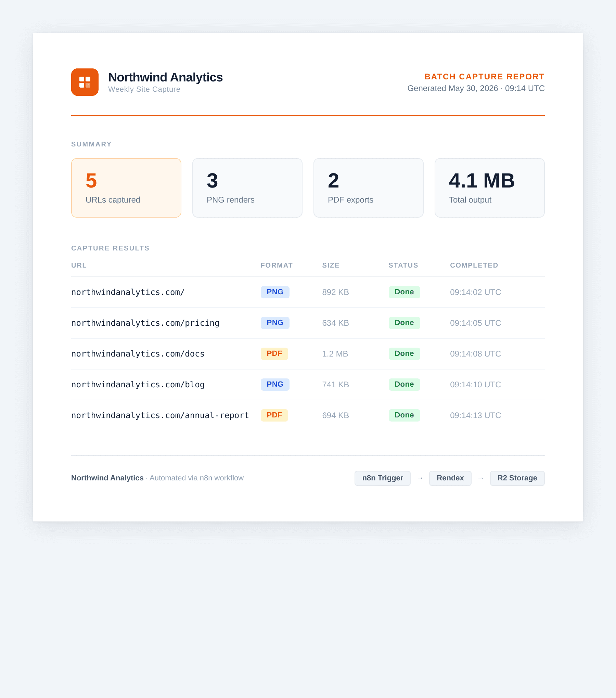Viewport: 616px width, 698px height.
Task: Click the SIZE column header
Action: [x=331, y=265]
